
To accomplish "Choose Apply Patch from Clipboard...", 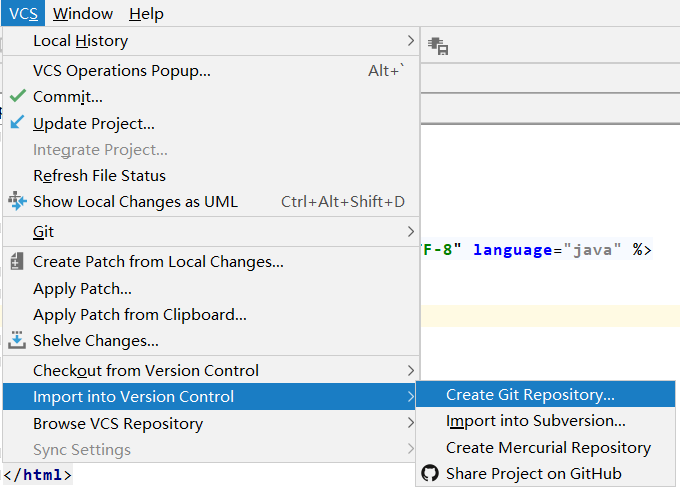I will pos(139,314).
